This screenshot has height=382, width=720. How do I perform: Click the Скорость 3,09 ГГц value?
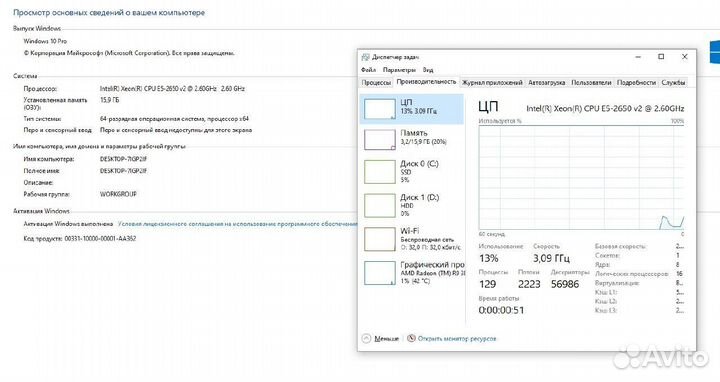pyautogui.click(x=551, y=258)
